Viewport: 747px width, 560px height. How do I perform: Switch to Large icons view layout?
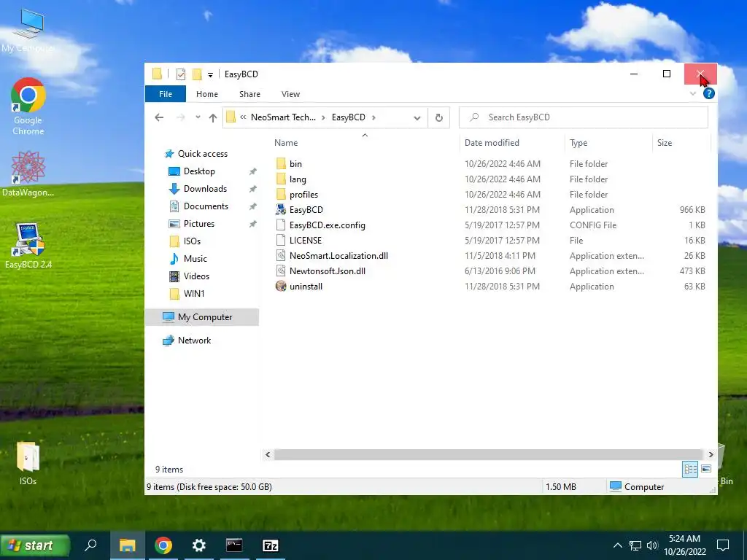pyautogui.click(x=706, y=469)
